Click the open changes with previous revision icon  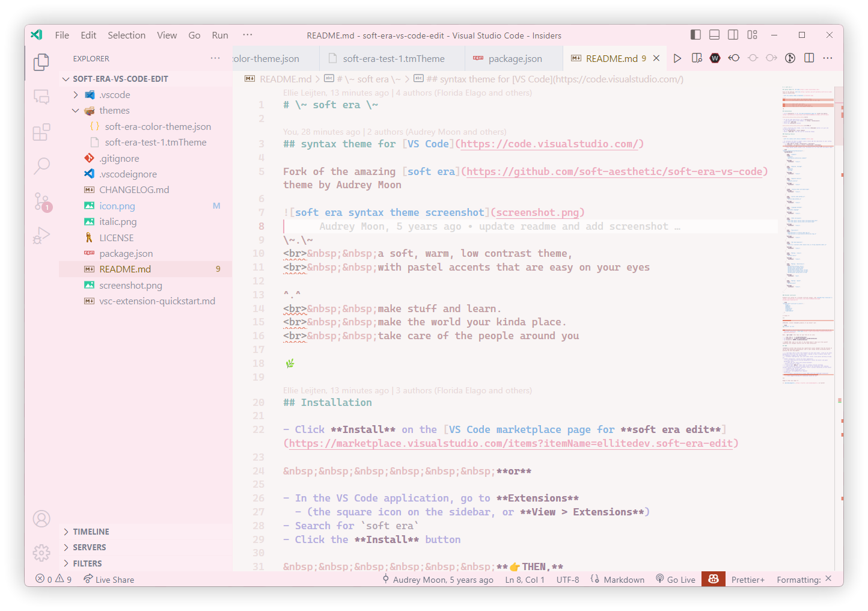coord(734,58)
